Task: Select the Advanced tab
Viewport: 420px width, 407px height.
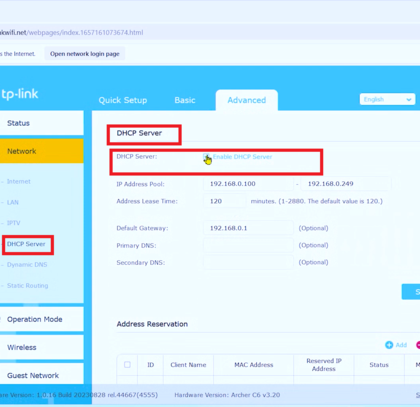Action: (x=247, y=100)
